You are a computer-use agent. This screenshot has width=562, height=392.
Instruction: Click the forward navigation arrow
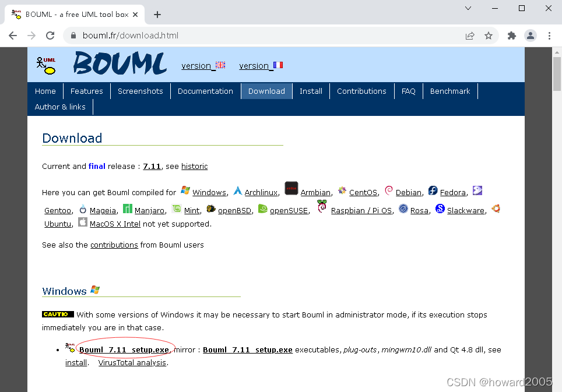(x=31, y=36)
